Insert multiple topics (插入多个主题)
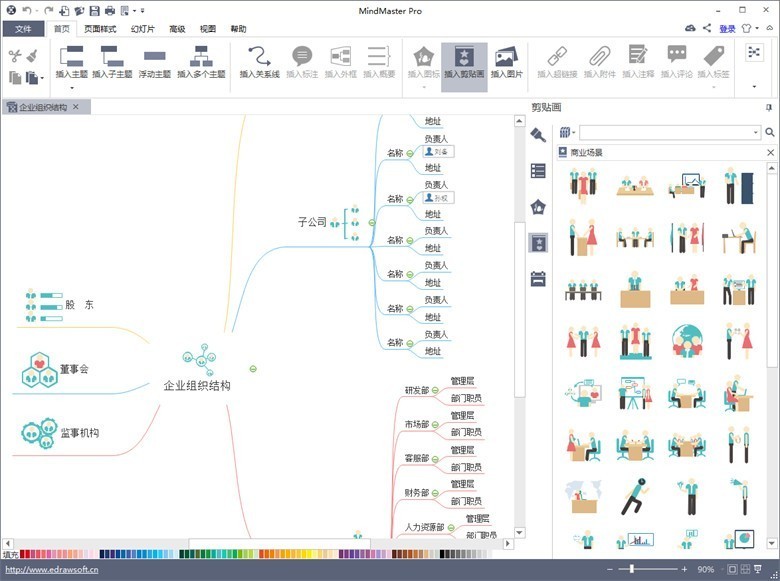Screen dimensions: 780x581 tap(201, 62)
